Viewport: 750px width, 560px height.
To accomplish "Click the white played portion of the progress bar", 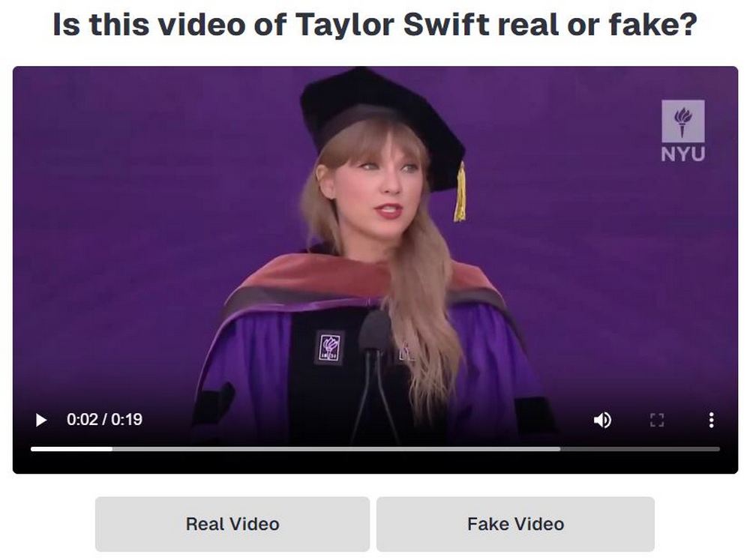I will tap(72, 449).
